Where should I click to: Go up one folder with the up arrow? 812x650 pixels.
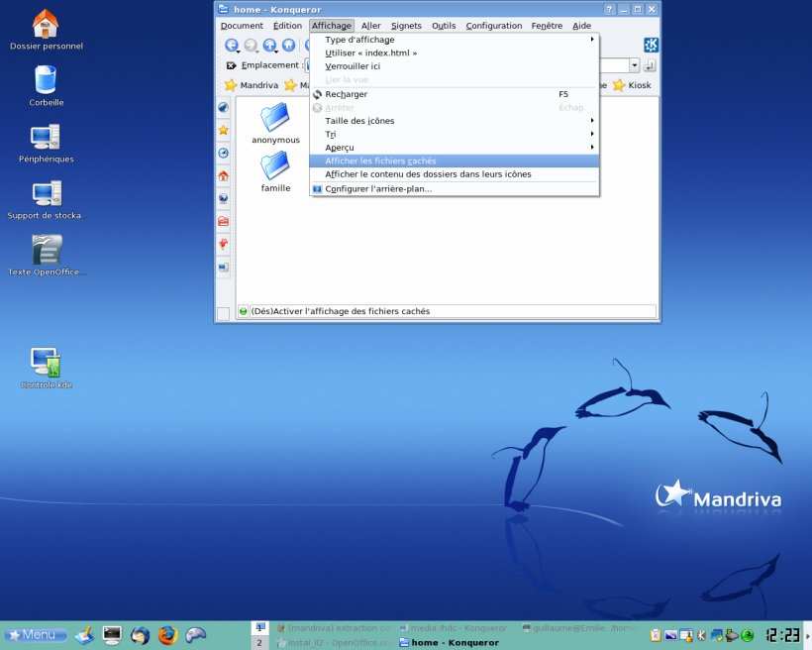[x=269, y=46]
